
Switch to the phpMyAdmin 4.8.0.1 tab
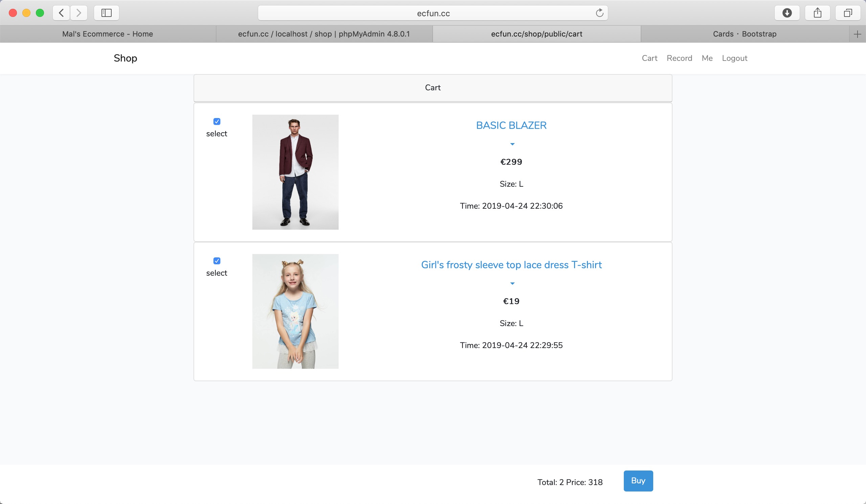324,34
